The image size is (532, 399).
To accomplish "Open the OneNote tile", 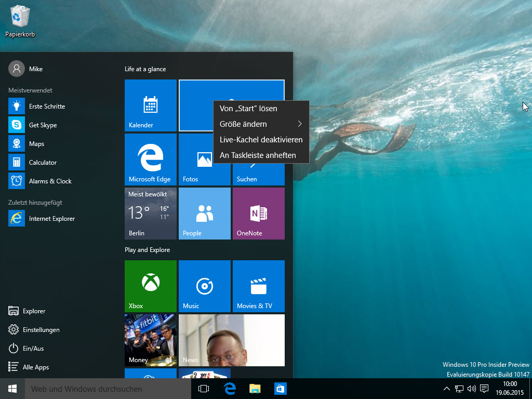I will (259, 214).
